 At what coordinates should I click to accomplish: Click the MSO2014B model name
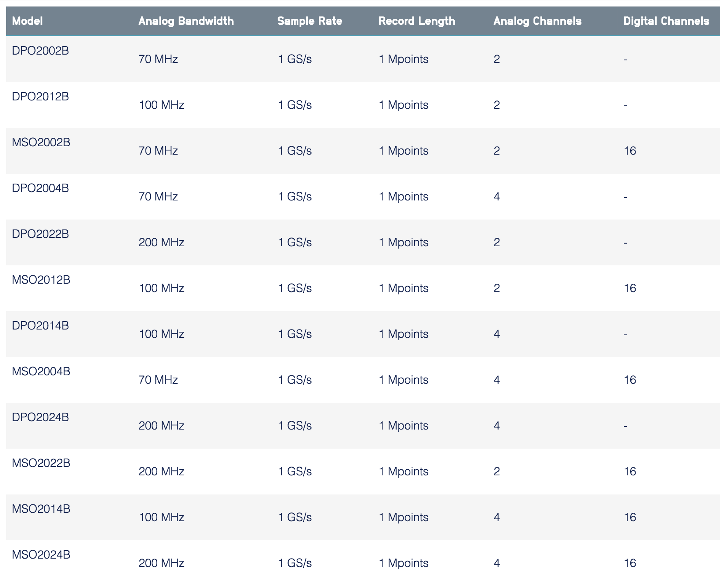(41, 509)
